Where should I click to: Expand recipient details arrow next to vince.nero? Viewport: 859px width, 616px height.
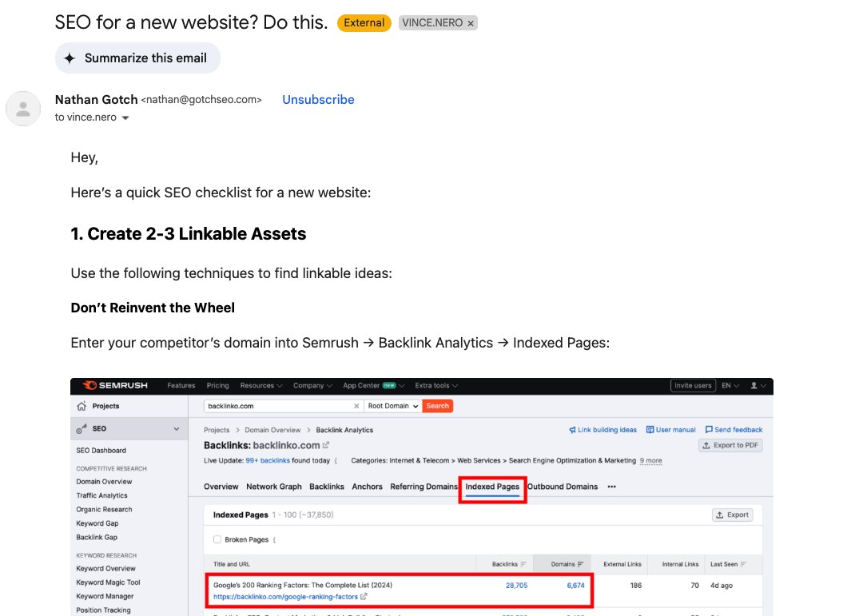(125, 117)
